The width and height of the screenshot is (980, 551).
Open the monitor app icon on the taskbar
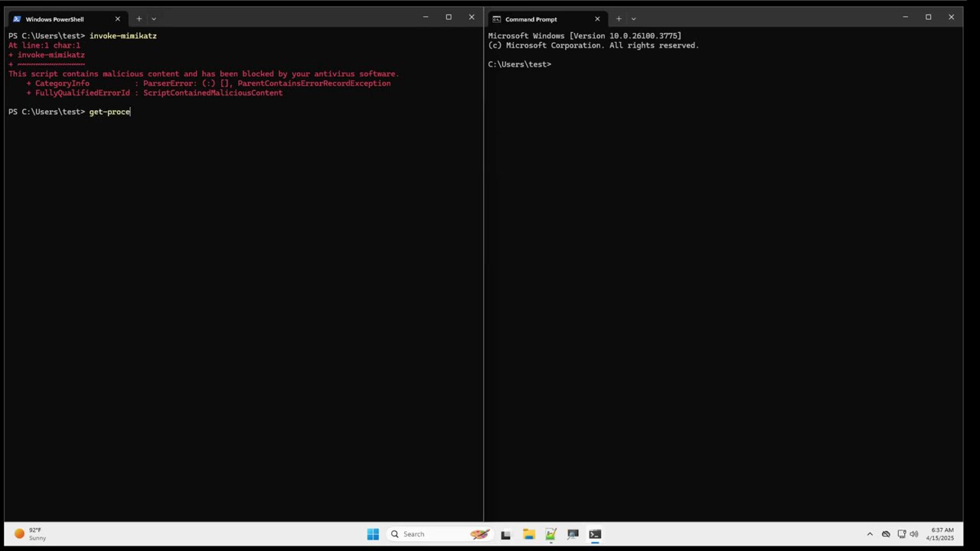(573, 534)
